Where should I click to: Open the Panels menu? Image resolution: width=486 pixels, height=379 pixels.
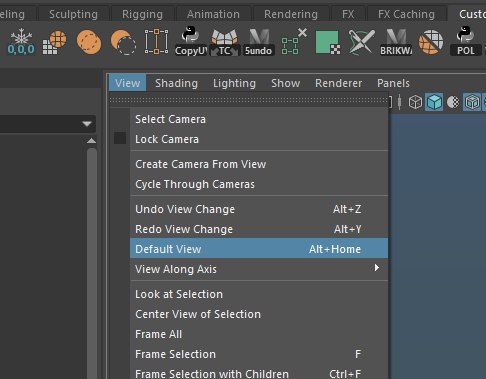pyautogui.click(x=393, y=83)
